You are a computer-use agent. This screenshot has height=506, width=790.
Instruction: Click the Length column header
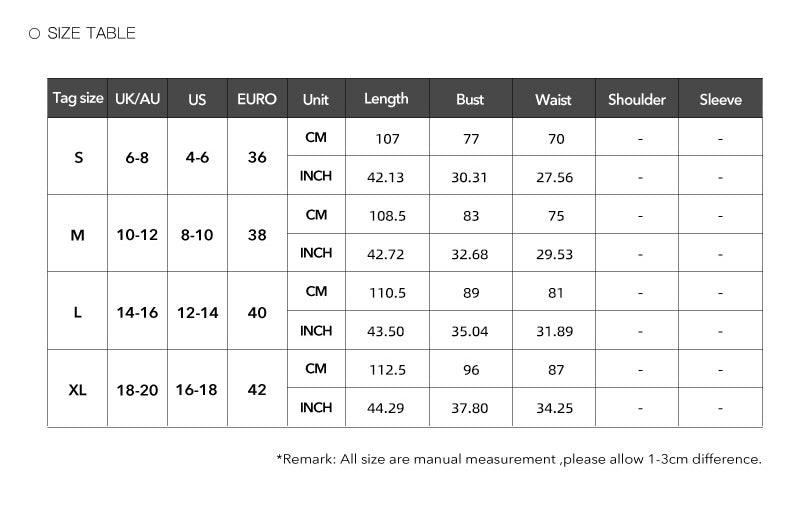[386, 99]
